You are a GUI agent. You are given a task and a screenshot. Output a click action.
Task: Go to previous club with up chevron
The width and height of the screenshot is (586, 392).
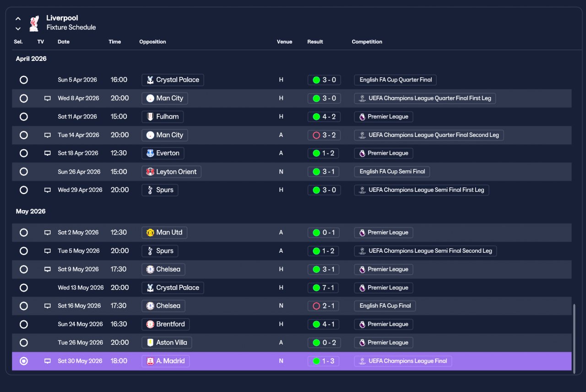pos(18,19)
